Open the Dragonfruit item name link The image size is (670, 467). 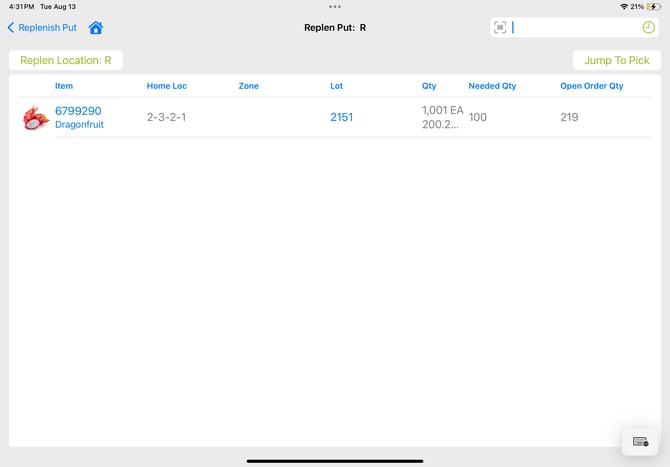79,125
